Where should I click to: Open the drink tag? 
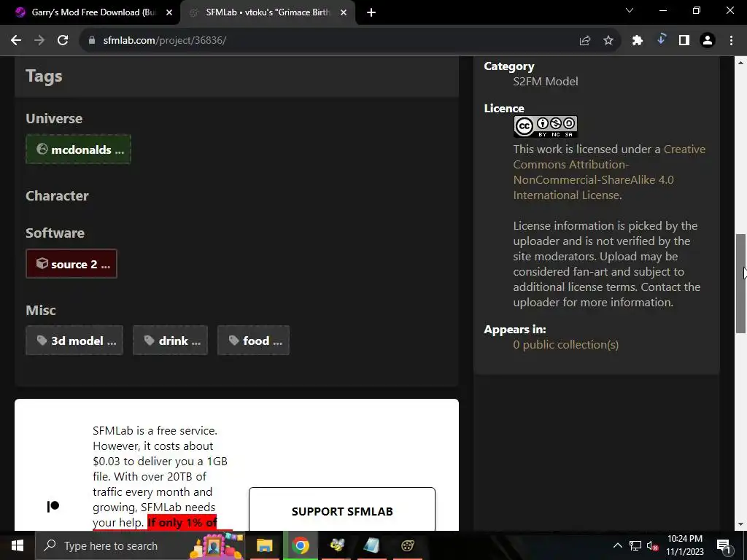tap(170, 341)
